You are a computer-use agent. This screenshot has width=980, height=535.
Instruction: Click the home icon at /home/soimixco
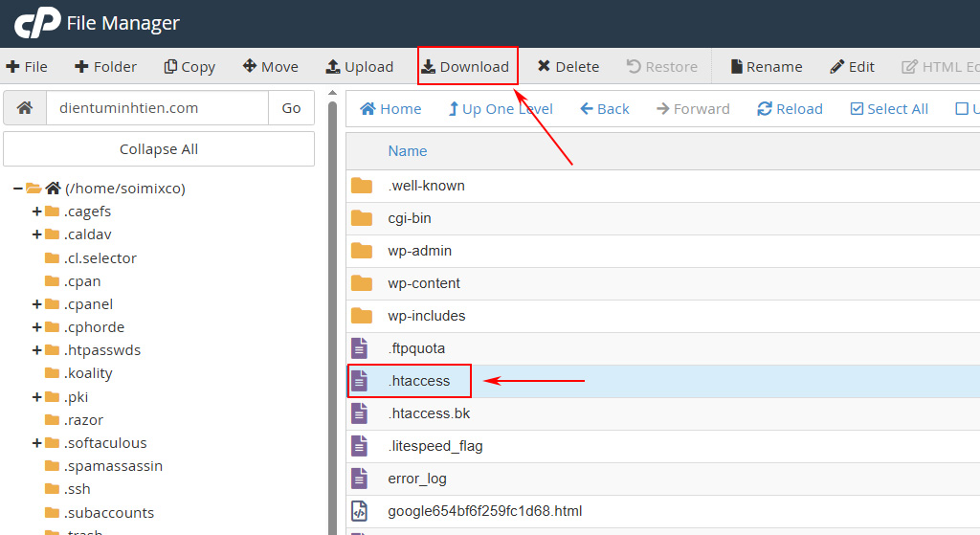pyautogui.click(x=54, y=188)
